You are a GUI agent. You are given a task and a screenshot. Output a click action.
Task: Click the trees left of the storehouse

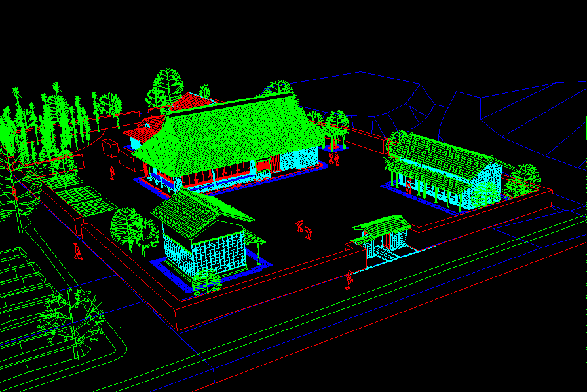pos(134,229)
